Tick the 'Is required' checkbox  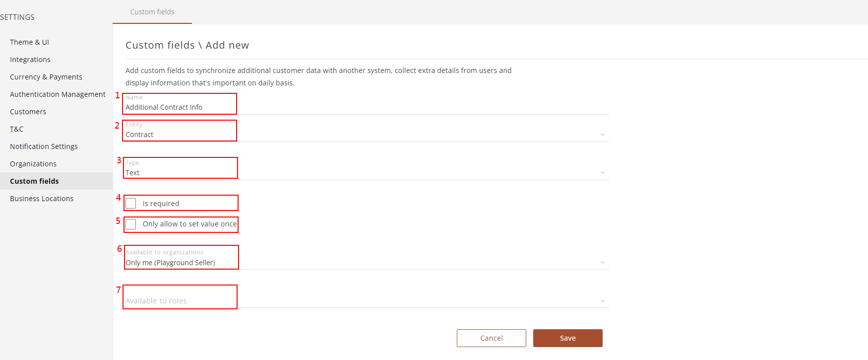[131, 204]
